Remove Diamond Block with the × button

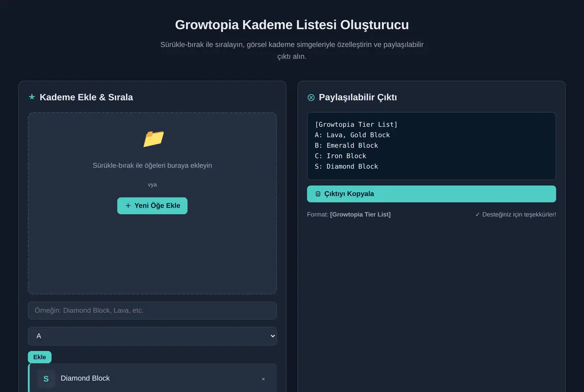(263, 378)
